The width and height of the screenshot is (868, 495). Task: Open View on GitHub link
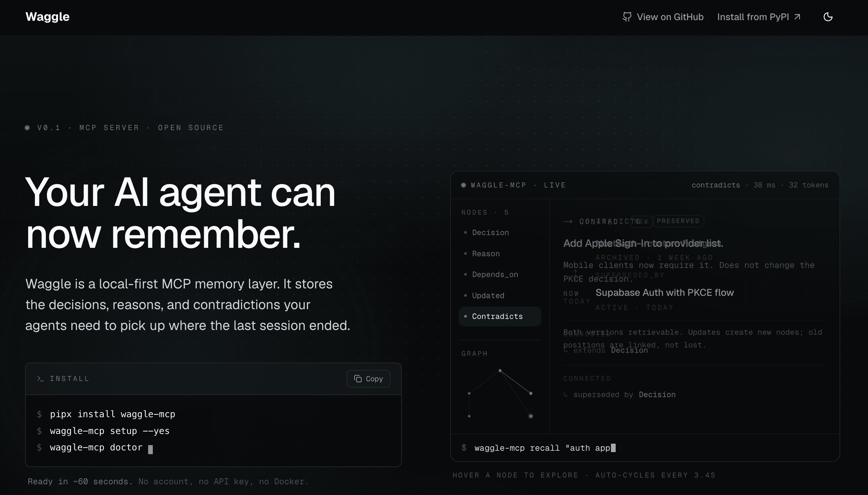pos(663,17)
